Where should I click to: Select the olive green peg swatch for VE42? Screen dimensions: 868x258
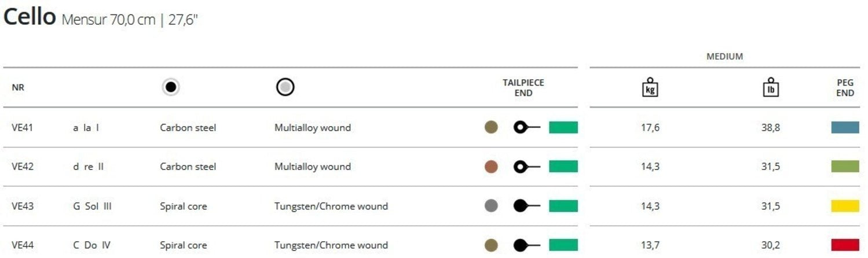(845, 167)
